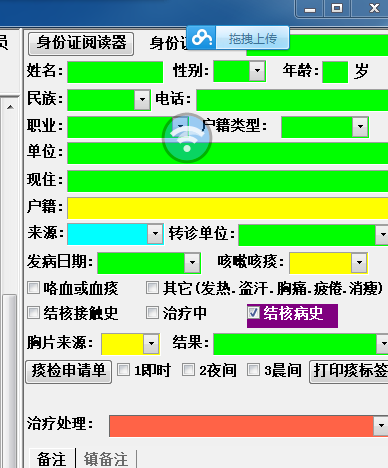This screenshot has width=388, height=468.
Task: Switch to the 镇备注 tab
Action: (x=106, y=459)
